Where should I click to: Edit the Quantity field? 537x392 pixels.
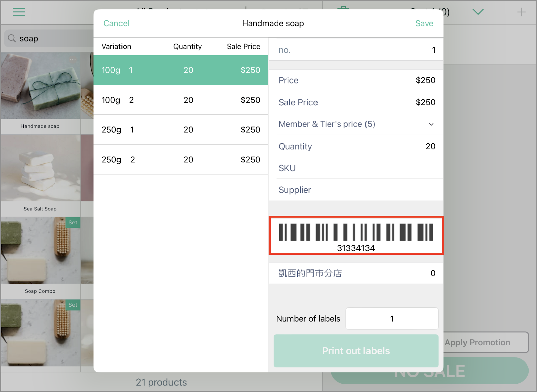359,146
